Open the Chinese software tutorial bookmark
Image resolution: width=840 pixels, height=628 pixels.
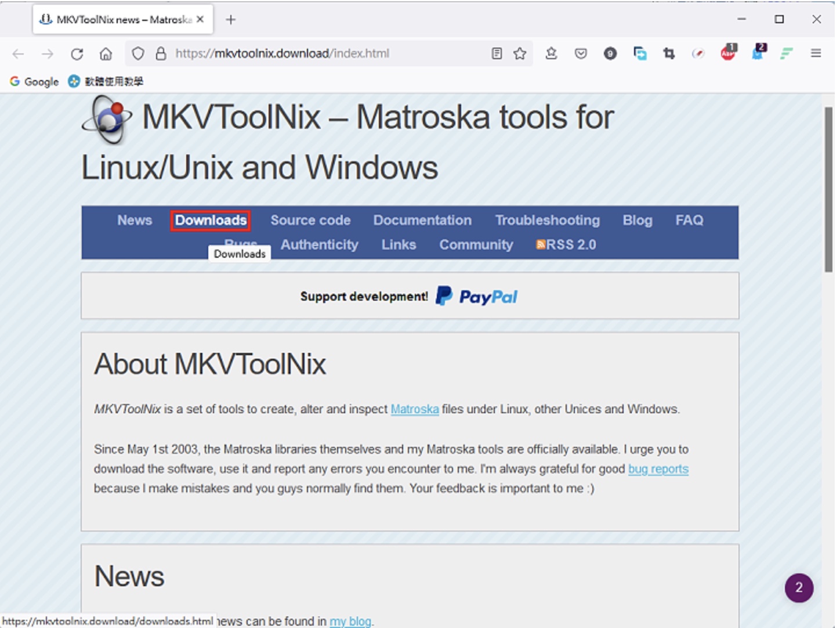[x=106, y=81]
